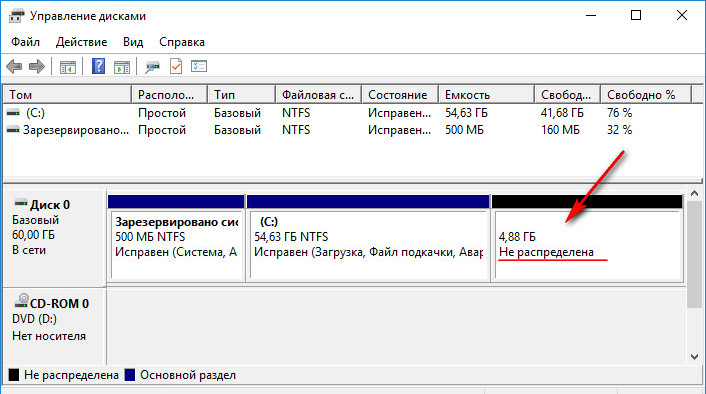Sort by the Тип column header
The width and height of the screenshot is (706, 394).
tap(242, 95)
